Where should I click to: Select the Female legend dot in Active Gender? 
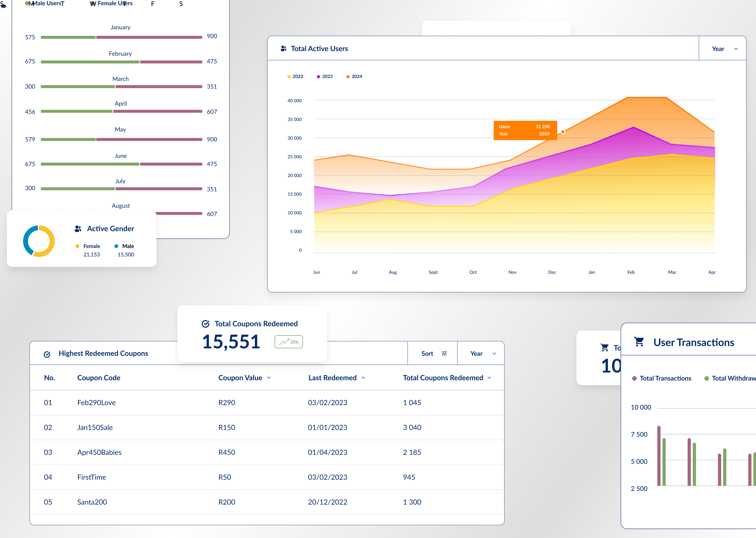click(77, 246)
